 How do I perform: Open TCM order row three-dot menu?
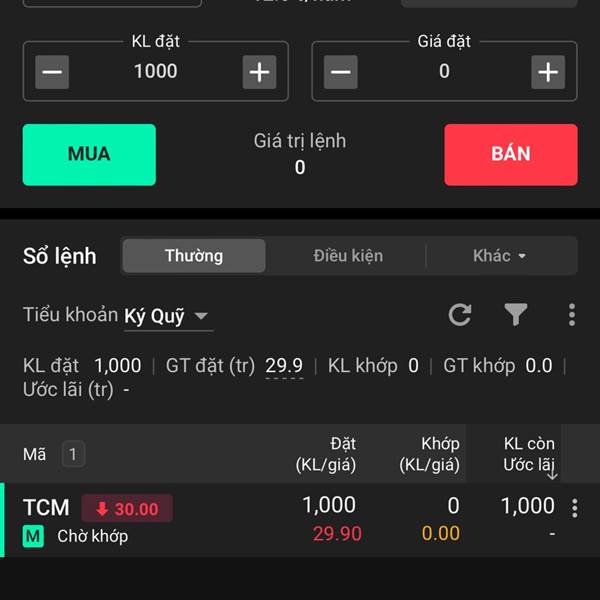(x=574, y=508)
